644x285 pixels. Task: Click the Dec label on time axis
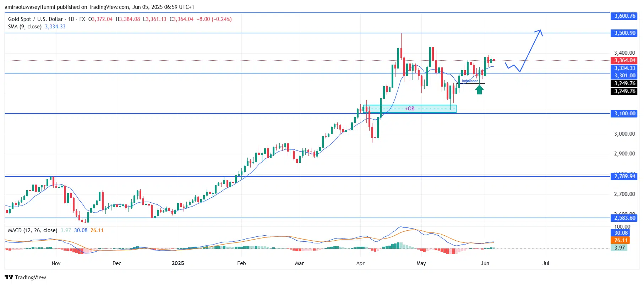point(117,263)
